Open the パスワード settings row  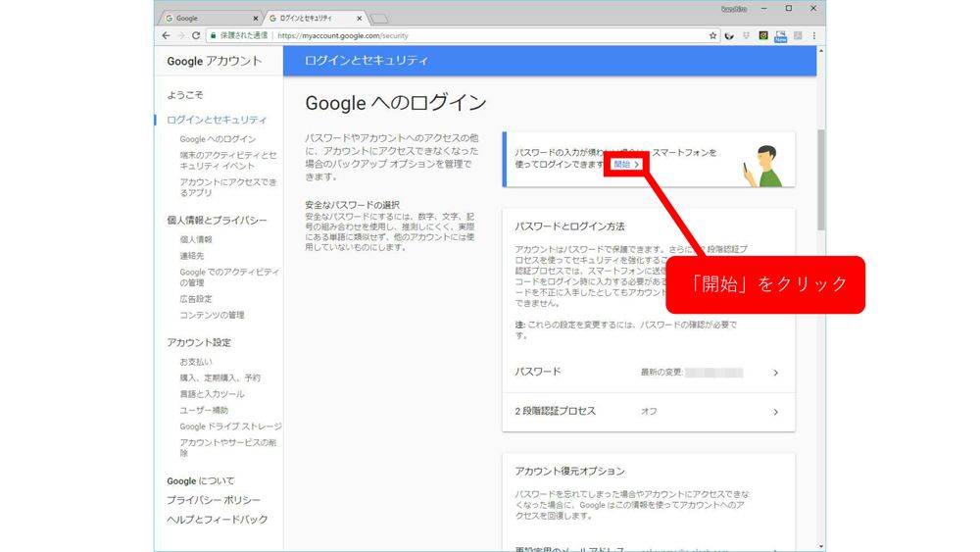(x=648, y=373)
